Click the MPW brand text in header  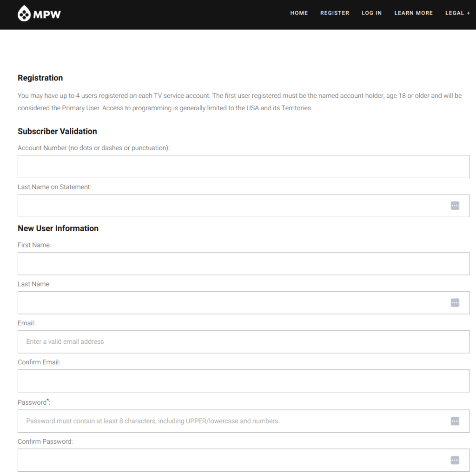pos(47,14)
